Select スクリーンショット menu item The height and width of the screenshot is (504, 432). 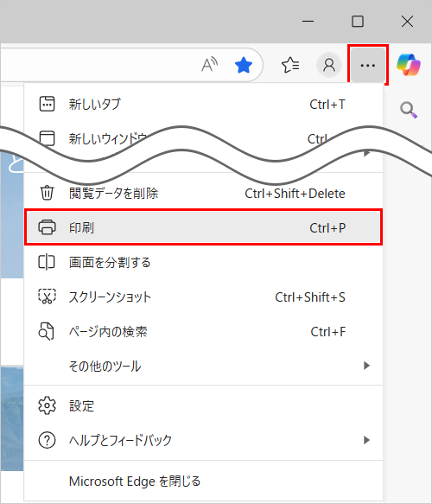pos(203,297)
